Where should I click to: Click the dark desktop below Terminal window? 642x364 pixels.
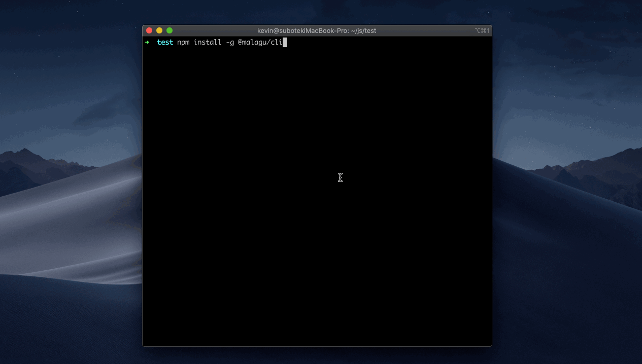click(x=317, y=355)
